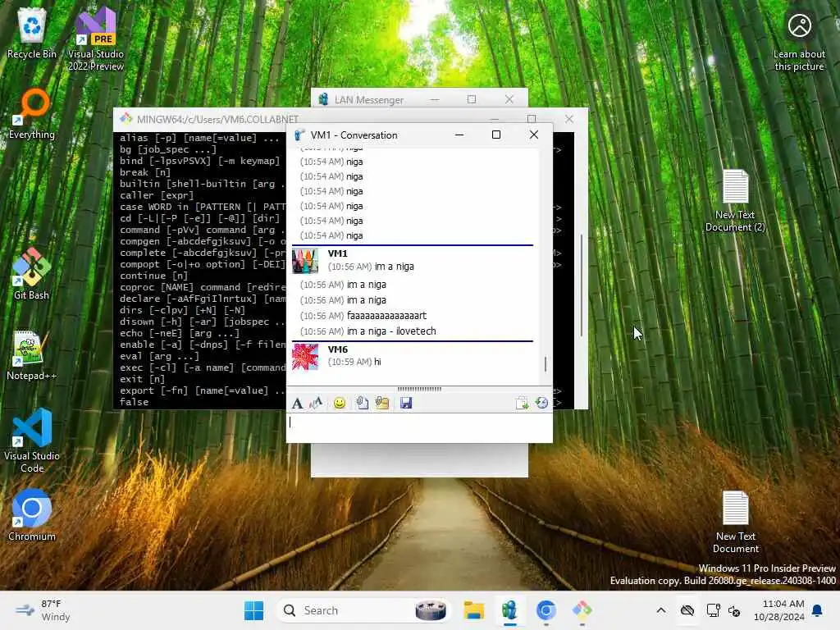Select the Recycle Bin desktop icon
Image resolution: width=840 pixels, height=630 pixels.
32,33
